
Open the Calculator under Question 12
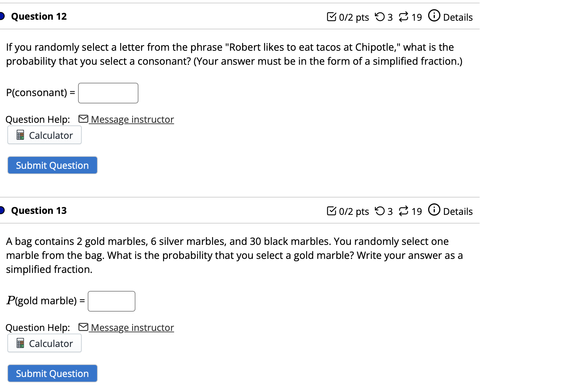44,135
